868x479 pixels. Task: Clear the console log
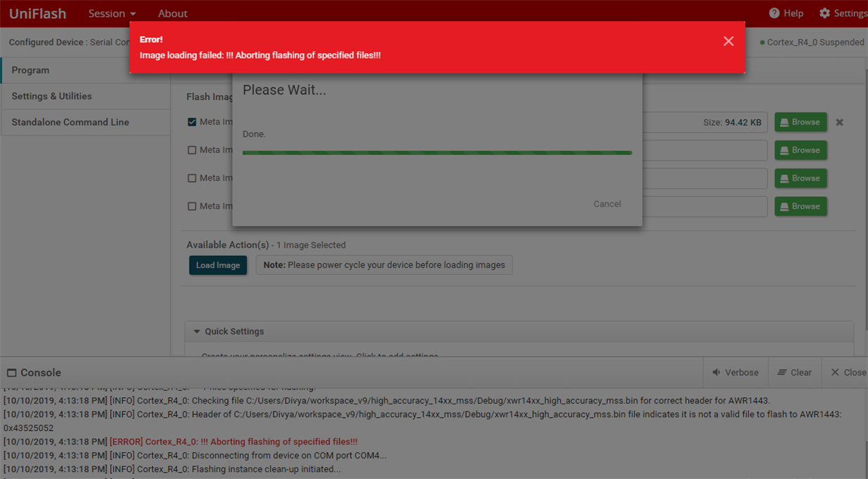pyautogui.click(x=795, y=372)
